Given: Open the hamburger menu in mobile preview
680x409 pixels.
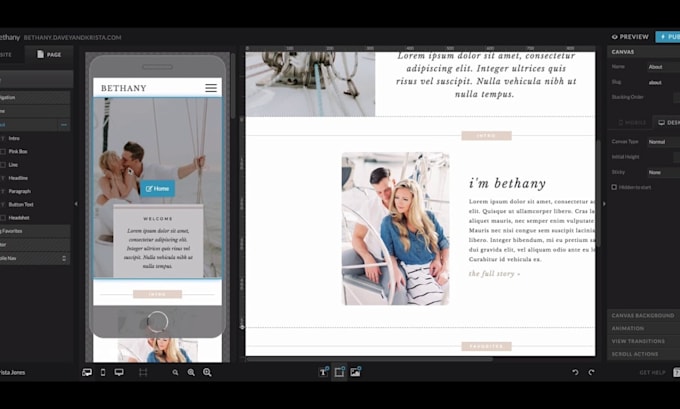Looking at the screenshot, I should 211,88.
